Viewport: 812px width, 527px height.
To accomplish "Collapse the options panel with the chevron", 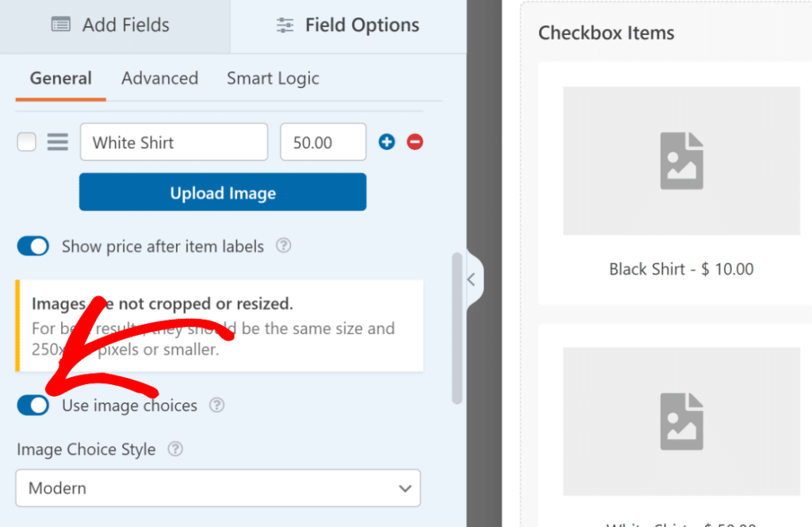I will 471,279.
